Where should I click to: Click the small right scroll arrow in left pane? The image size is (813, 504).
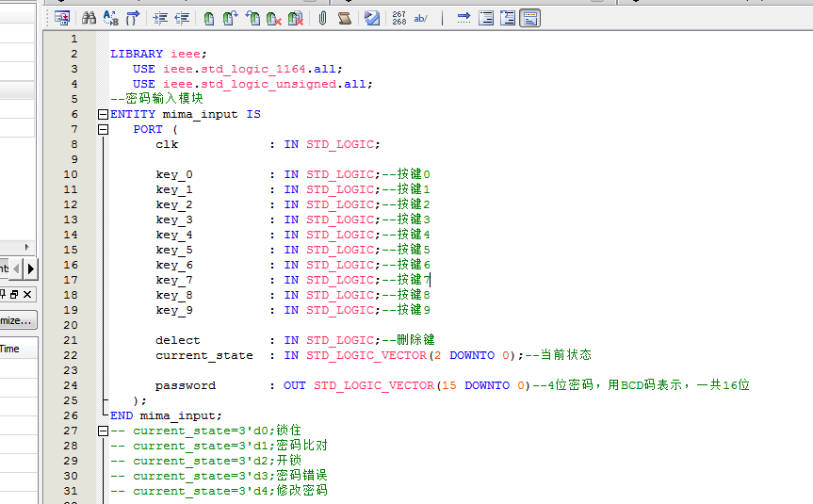27,247
